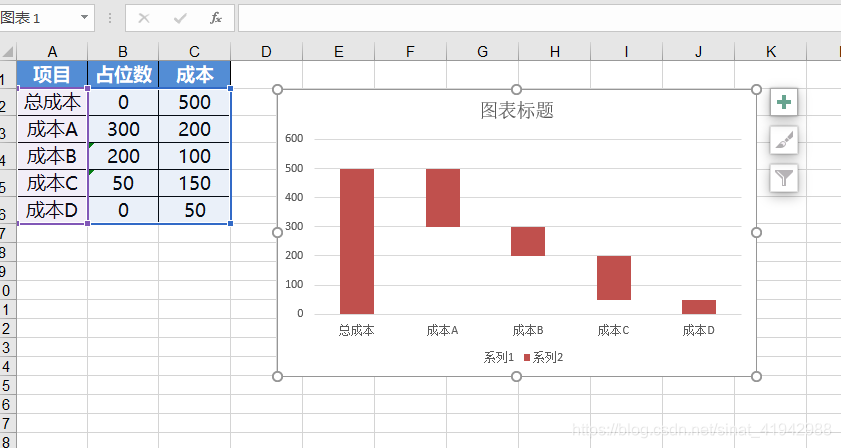This screenshot has width=841, height=448.
Task: Select column H header
Action: point(555,52)
